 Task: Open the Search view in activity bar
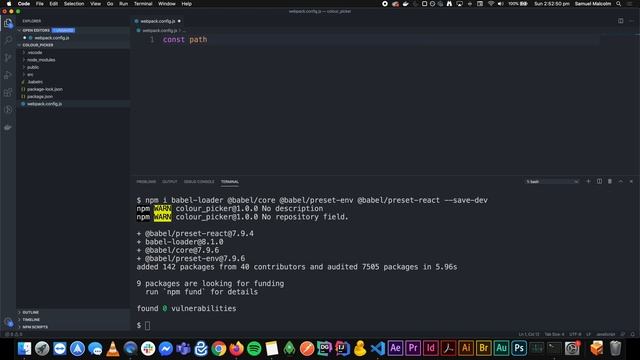(8, 40)
